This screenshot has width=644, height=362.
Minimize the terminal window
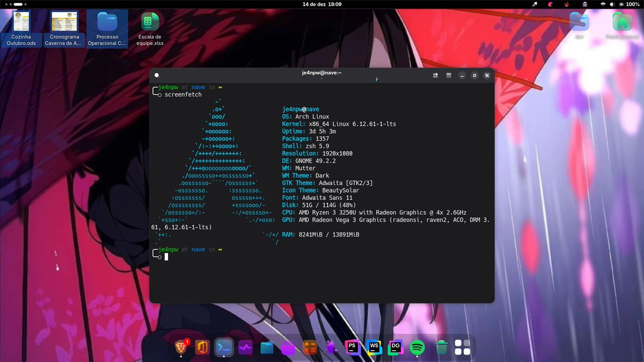click(x=462, y=76)
